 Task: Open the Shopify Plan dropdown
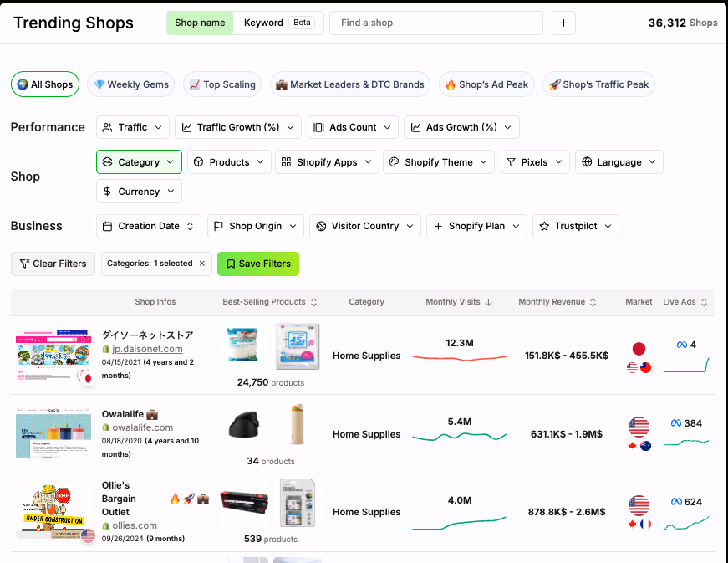[476, 226]
